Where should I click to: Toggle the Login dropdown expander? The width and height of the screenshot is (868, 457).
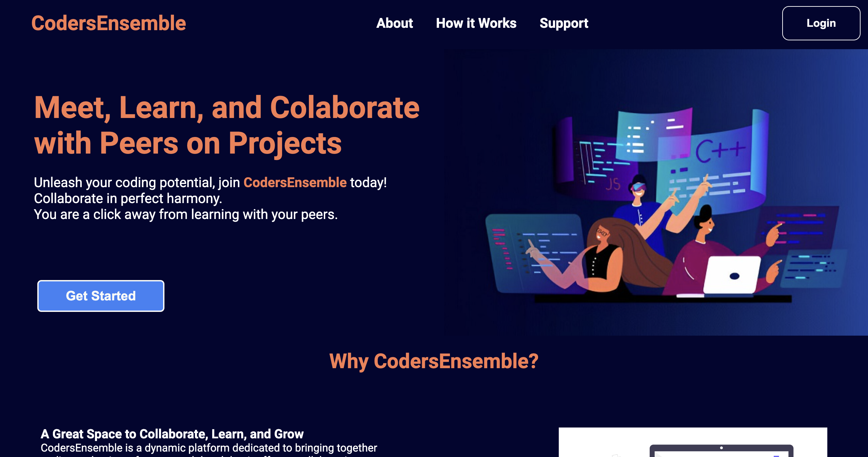(820, 23)
